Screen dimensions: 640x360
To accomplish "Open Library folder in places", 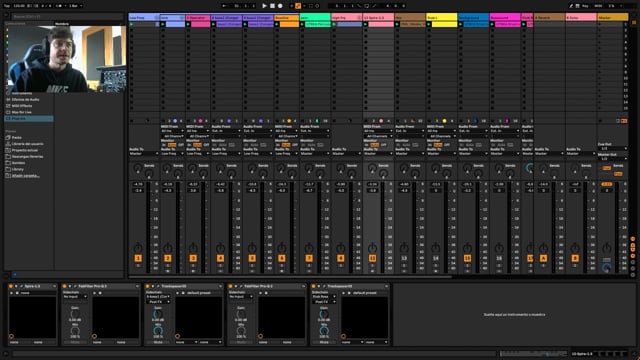I will tap(18, 169).
